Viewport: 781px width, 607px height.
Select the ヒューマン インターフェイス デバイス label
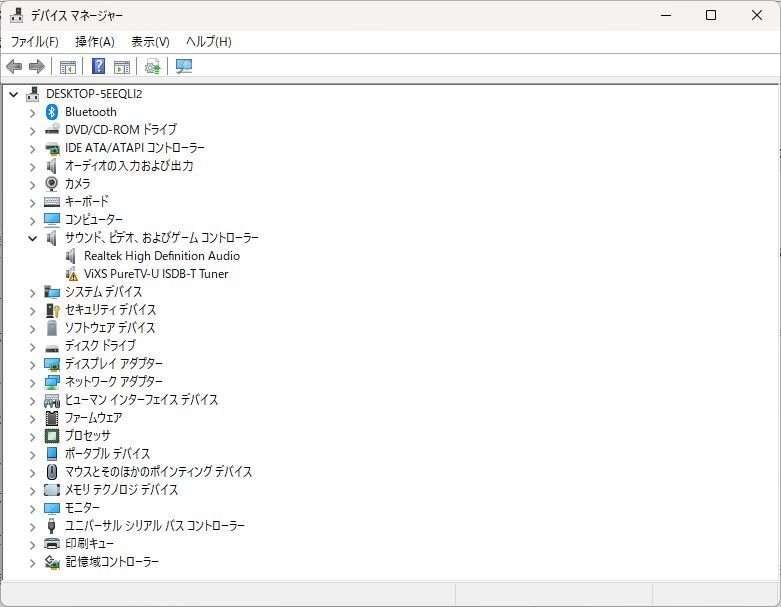pos(141,399)
